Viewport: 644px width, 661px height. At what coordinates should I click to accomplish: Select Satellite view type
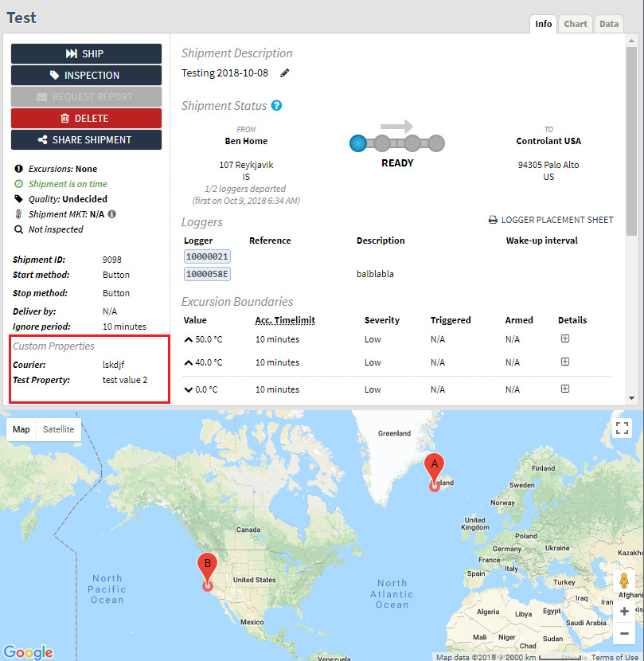pyautogui.click(x=59, y=429)
